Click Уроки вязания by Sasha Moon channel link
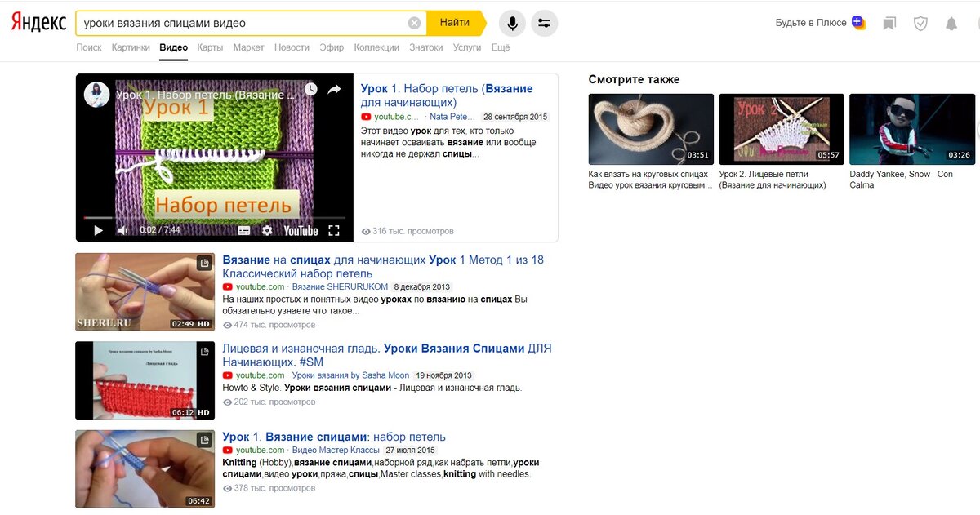 pyautogui.click(x=350, y=375)
